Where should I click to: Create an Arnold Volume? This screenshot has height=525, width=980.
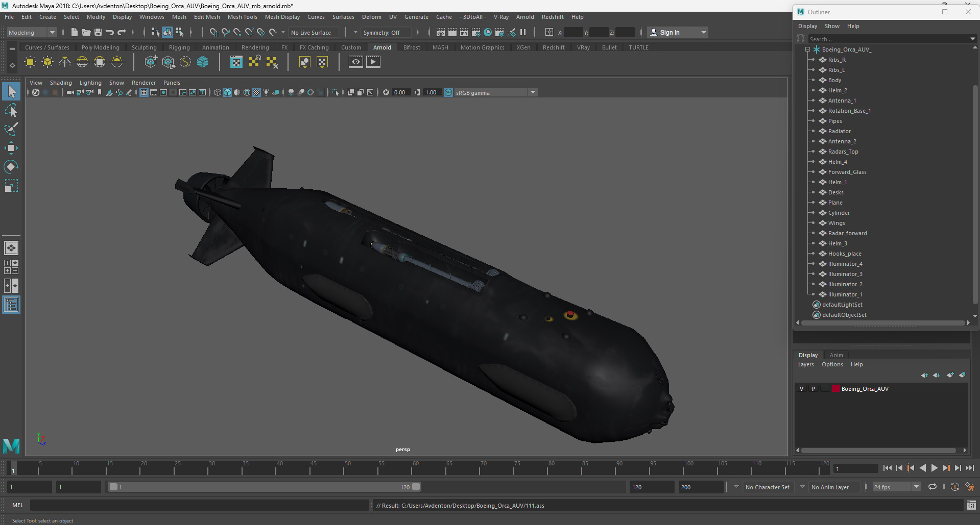203,62
